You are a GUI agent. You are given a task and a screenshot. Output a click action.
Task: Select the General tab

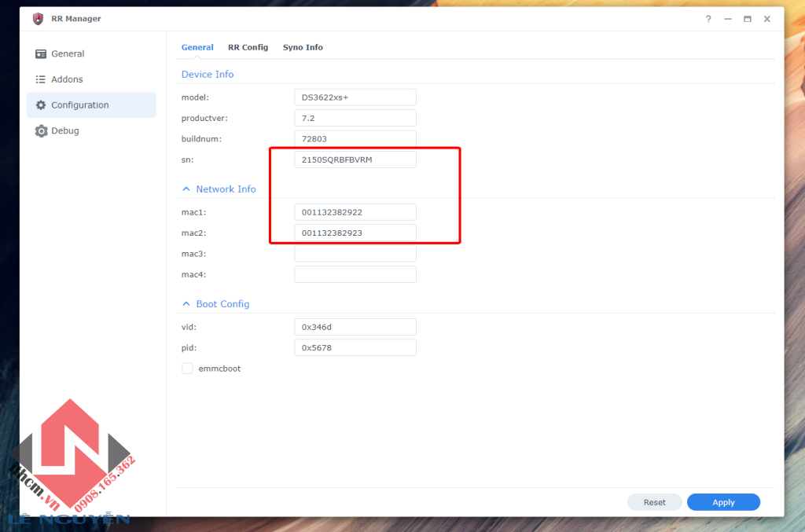pos(197,47)
